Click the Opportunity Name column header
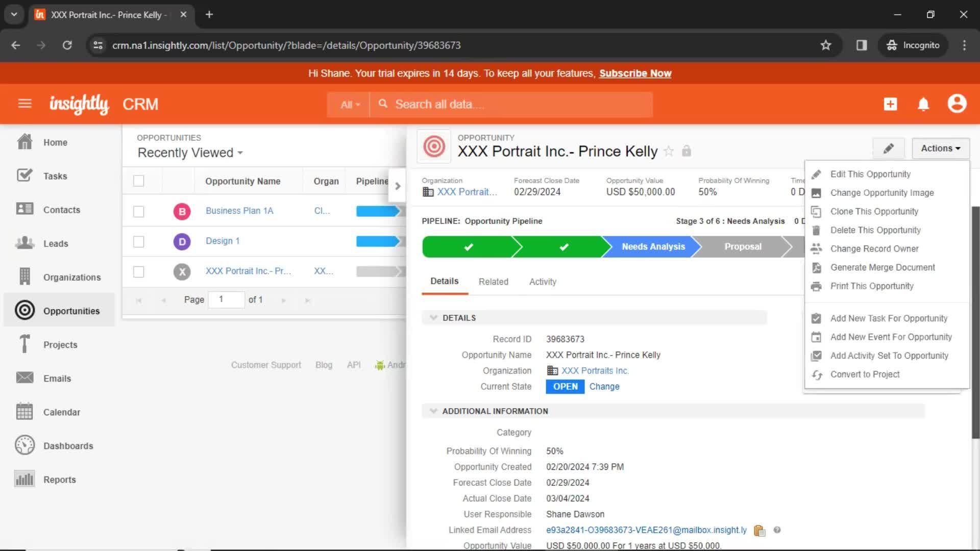This screenshot has width=980, height=551. coord(242,181)
